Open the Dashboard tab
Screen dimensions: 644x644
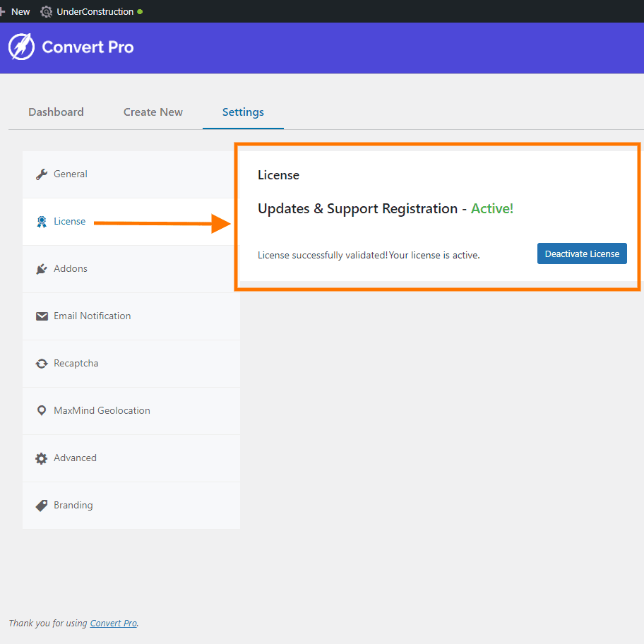coord(56,112)
